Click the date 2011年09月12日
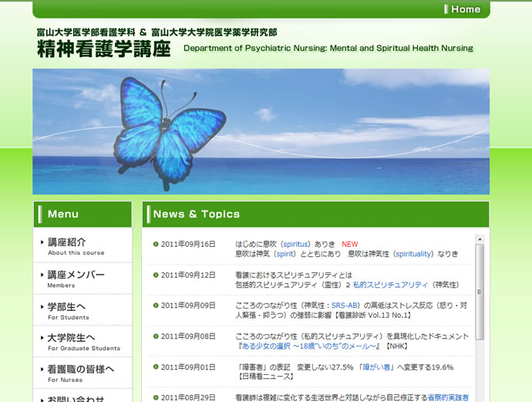 [x=188, y=275]
